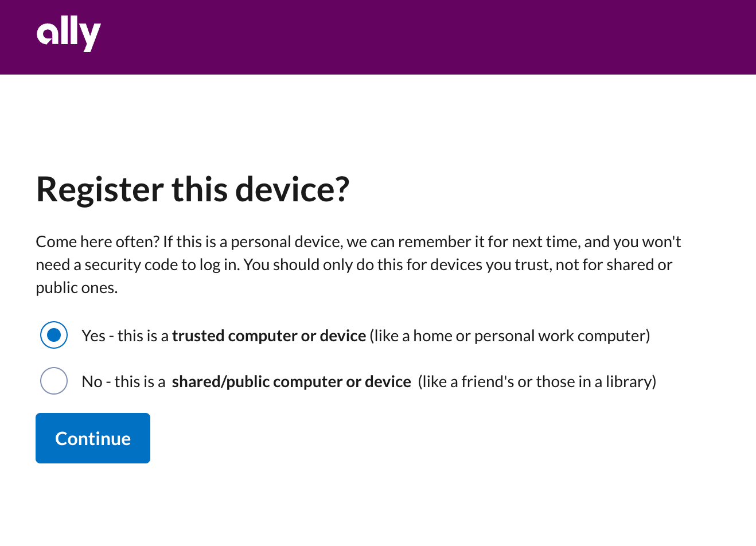The height and width of the screenshot is (546, 756).
Task: Click the "No - this is a" label text
Action: (x=123, y=381)
